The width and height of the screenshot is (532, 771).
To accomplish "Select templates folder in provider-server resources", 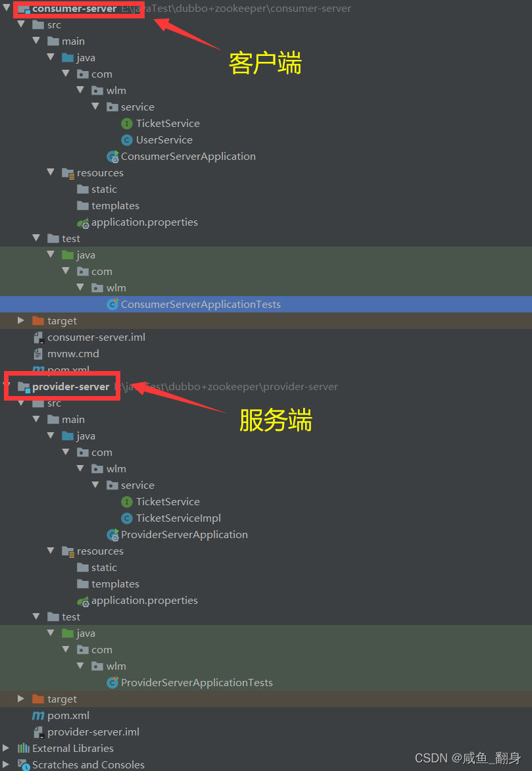I will [115, 584].
